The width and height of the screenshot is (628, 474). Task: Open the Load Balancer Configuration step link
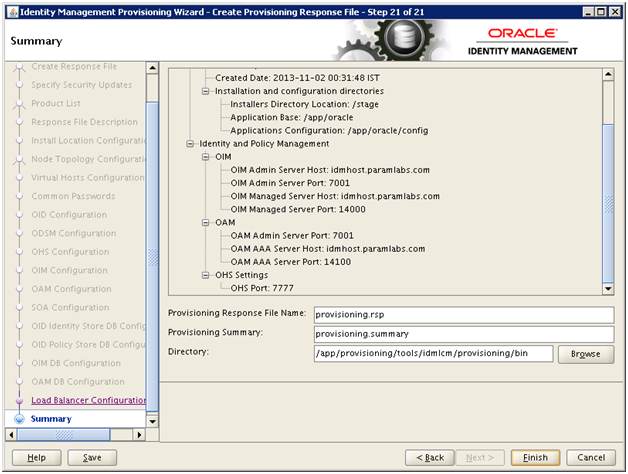click(x=89, y=400)
